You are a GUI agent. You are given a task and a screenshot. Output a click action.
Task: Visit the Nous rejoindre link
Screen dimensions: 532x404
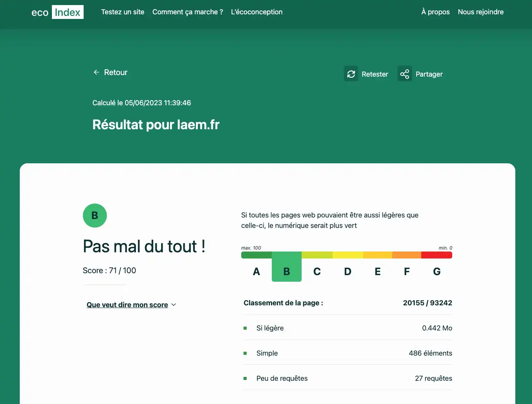click(481, 12)
